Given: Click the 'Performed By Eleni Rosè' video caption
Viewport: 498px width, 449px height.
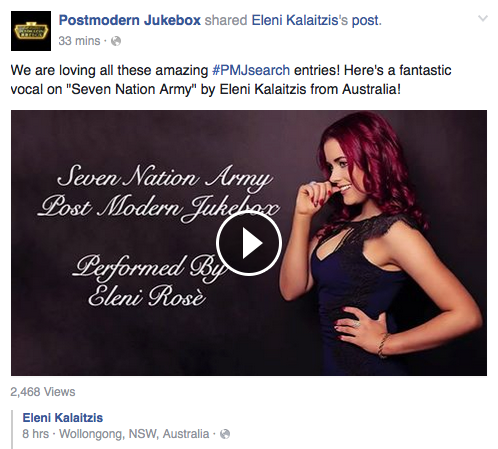Looking at the screenshot, I should pyautogui.click(x=148, y=280).
